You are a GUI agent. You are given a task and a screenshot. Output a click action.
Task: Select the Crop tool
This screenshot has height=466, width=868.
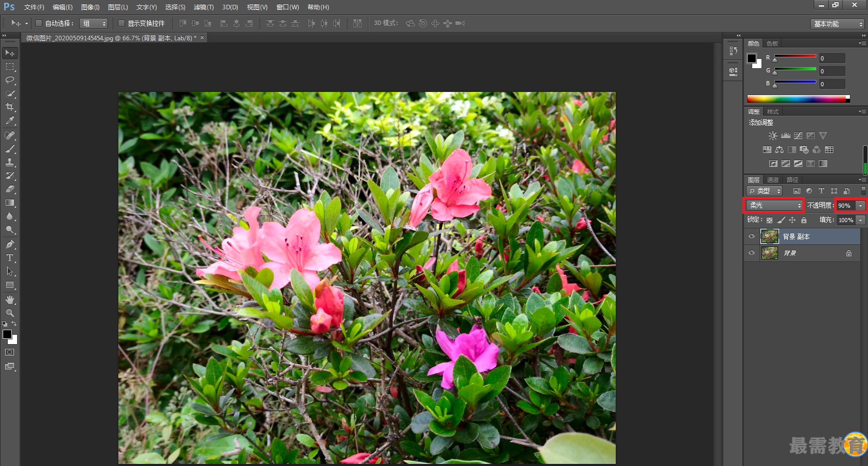(10, 107)
